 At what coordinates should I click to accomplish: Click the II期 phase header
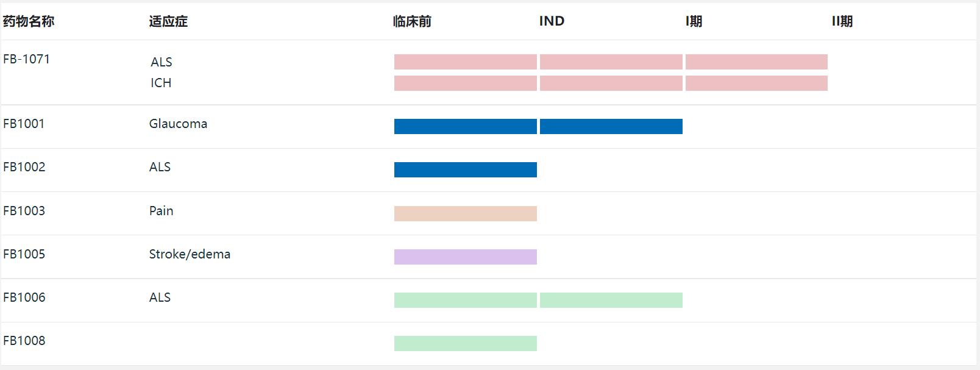[842, 21]
